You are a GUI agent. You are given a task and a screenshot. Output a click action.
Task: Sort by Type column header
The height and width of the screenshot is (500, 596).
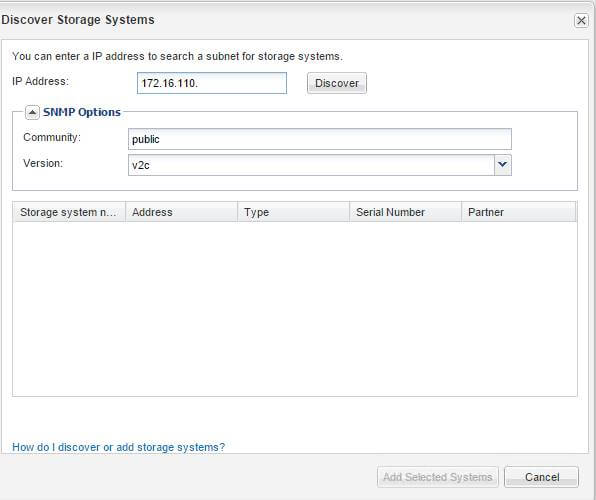[x=293, y=212]
